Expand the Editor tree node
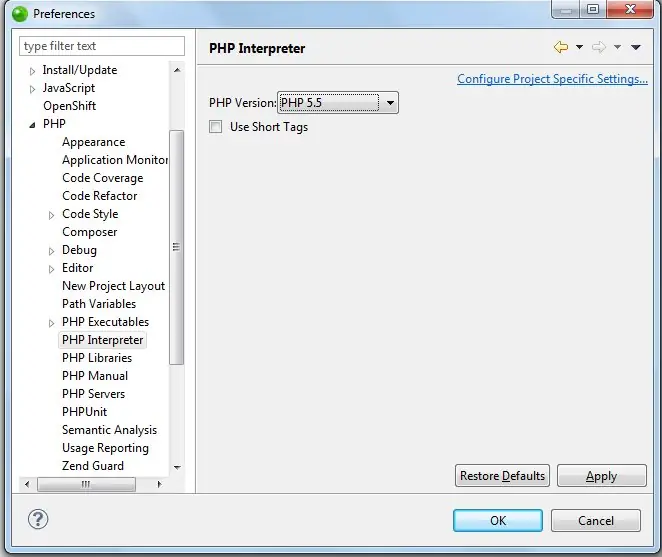The image size is (662, 557). click(x=51, y=269)
